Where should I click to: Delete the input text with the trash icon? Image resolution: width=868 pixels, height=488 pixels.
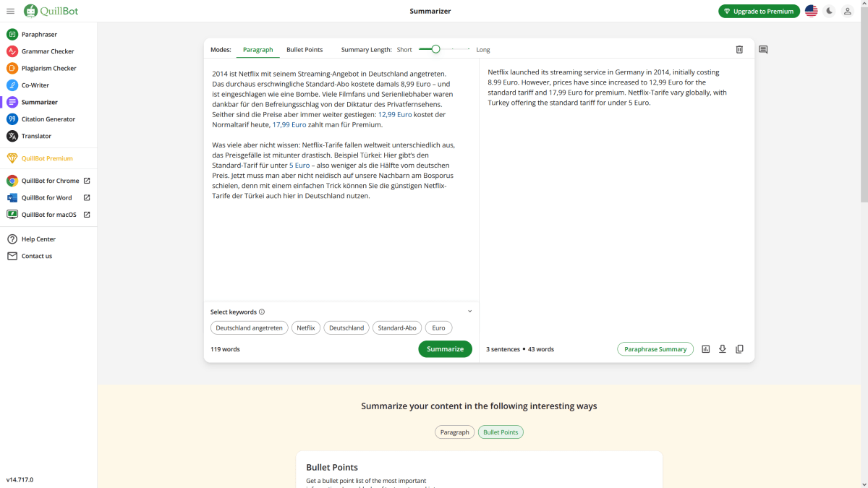(x=739, y=49)
